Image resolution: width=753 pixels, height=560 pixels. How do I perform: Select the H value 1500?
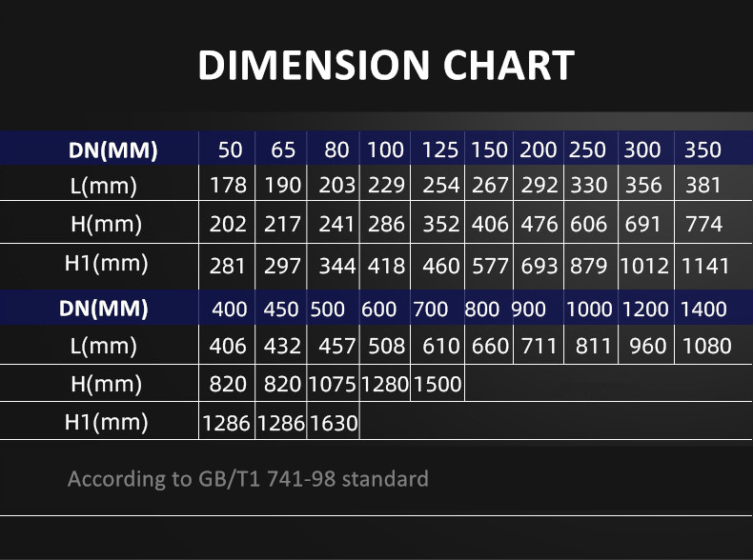coord(437,385)
